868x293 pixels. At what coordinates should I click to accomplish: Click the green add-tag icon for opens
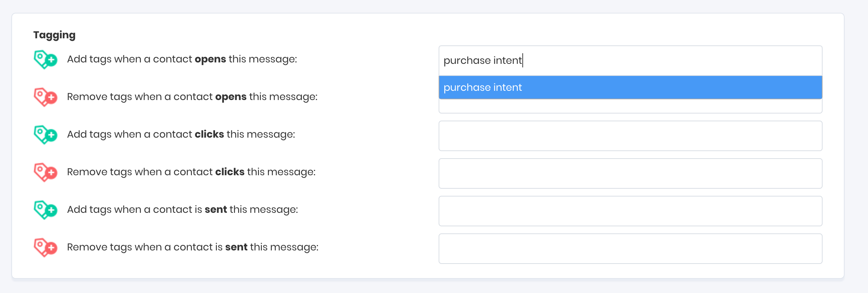[45, 59]
